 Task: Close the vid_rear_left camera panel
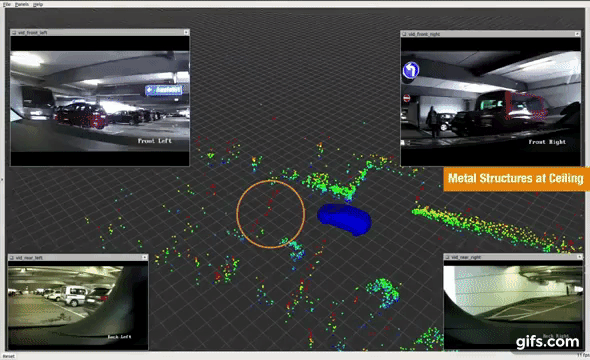[x=144, y=258]
